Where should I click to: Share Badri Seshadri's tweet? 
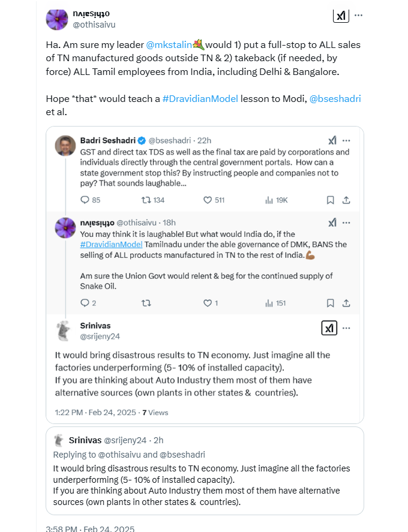(x=346, y=200)
